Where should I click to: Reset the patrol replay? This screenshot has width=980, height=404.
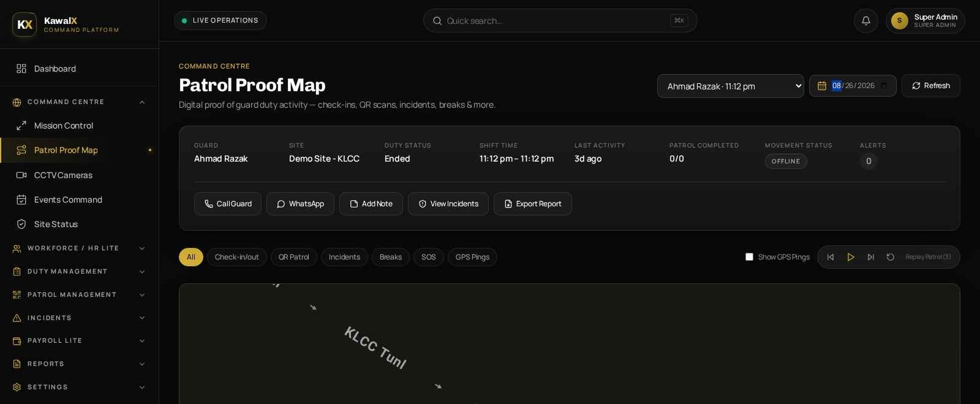point(891,257)
